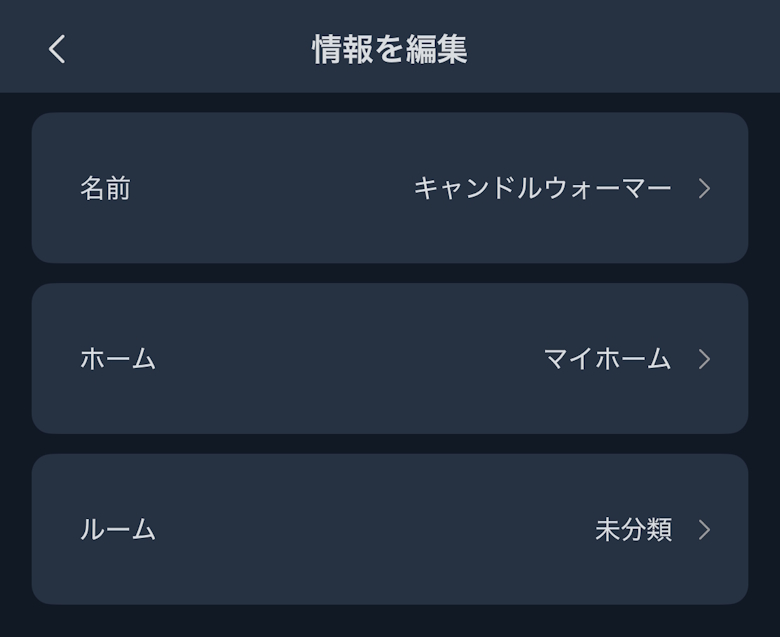The height and width of the screenshot is (637, 780).
Task: Click the dark strip above the 名前 card
Action: [390, 103]
